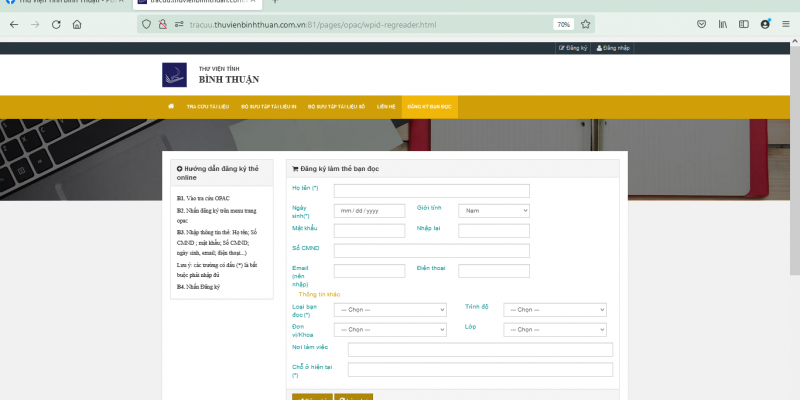Screen dimensions: 800x400
Task: Open the browser hamburger menu
Action: point(786,24)
